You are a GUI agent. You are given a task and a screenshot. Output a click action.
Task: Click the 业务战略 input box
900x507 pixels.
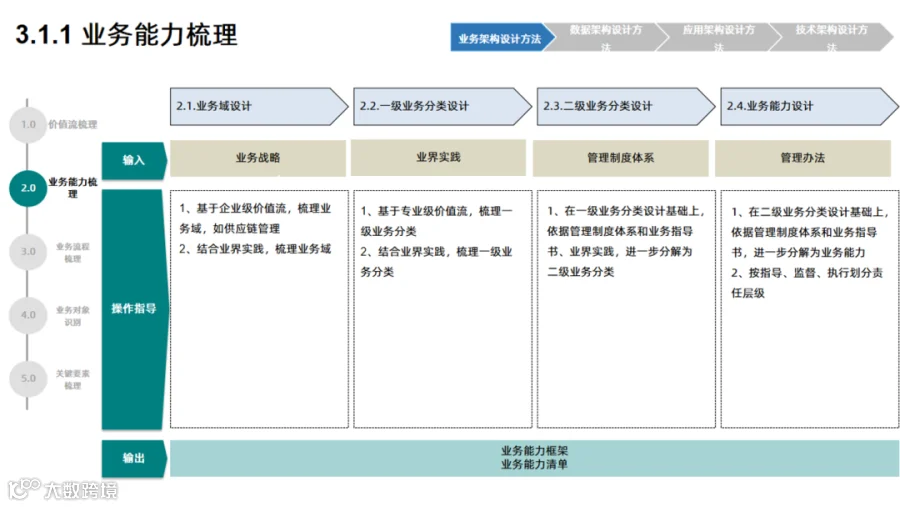(258, 158)
